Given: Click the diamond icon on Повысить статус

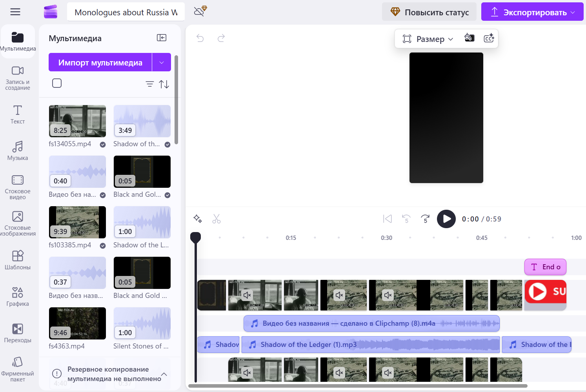Looking at the screenshot, I should tap(395, 12).
